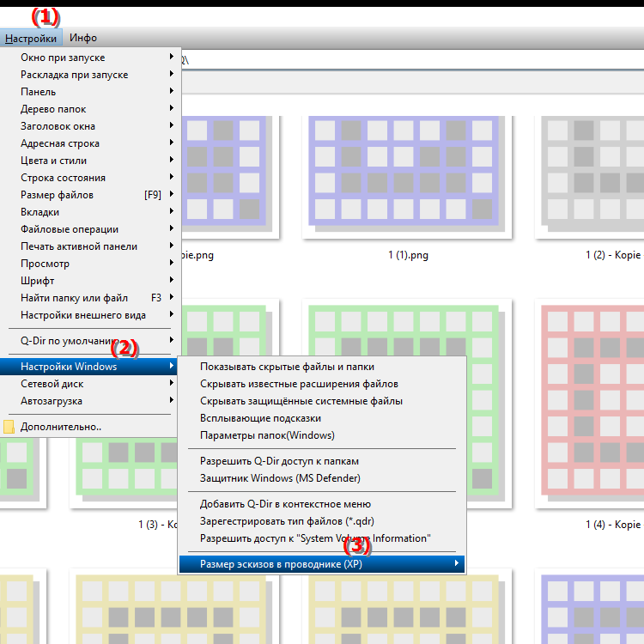The height and width of the screenshot is (644, 644).
Task: Expand arrow next to Панель
Action: pyautogui.click(x=172, y=91)
